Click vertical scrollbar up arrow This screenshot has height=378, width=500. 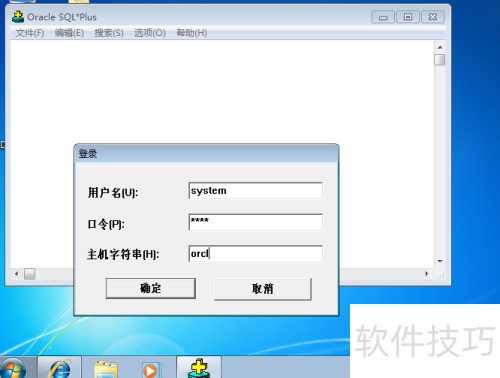[x=440, y=47]
